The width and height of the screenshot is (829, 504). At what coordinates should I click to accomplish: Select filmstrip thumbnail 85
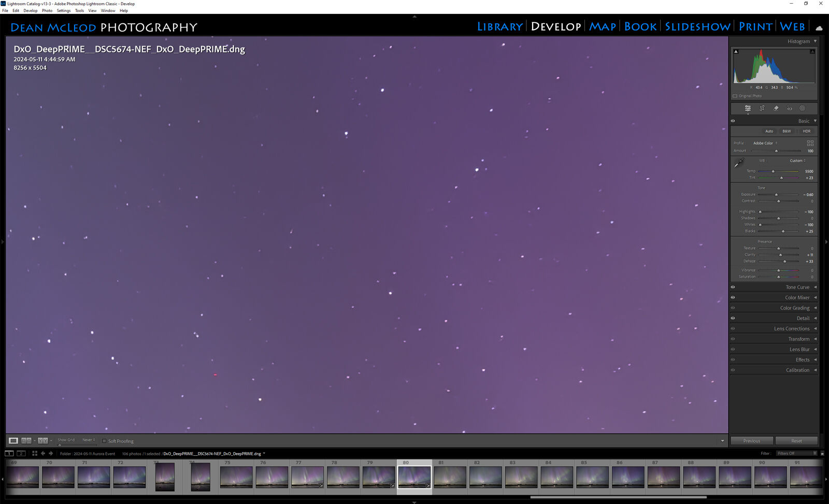click(592, 477)
